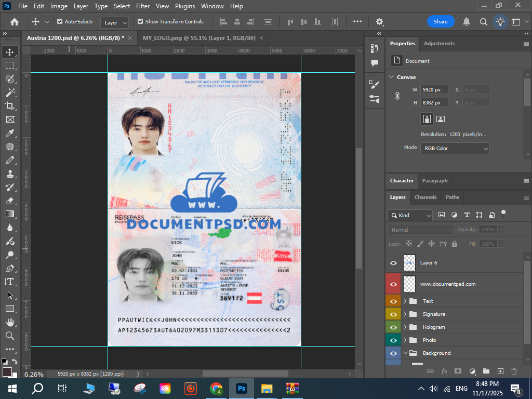Expand the Text layer group
Viewport: 532px width, 399px height.
[x=405, y=301]
